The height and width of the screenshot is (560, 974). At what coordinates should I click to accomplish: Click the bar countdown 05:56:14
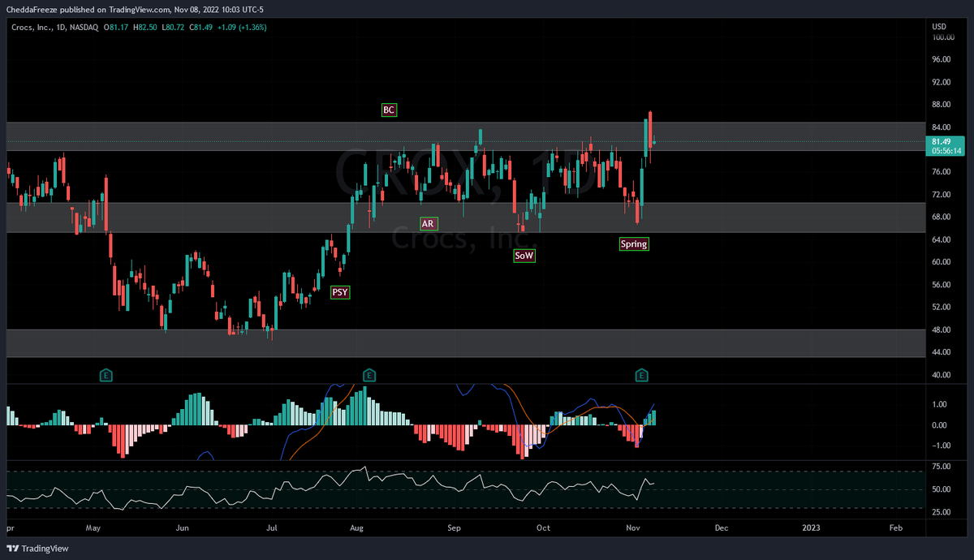point(946,151)
